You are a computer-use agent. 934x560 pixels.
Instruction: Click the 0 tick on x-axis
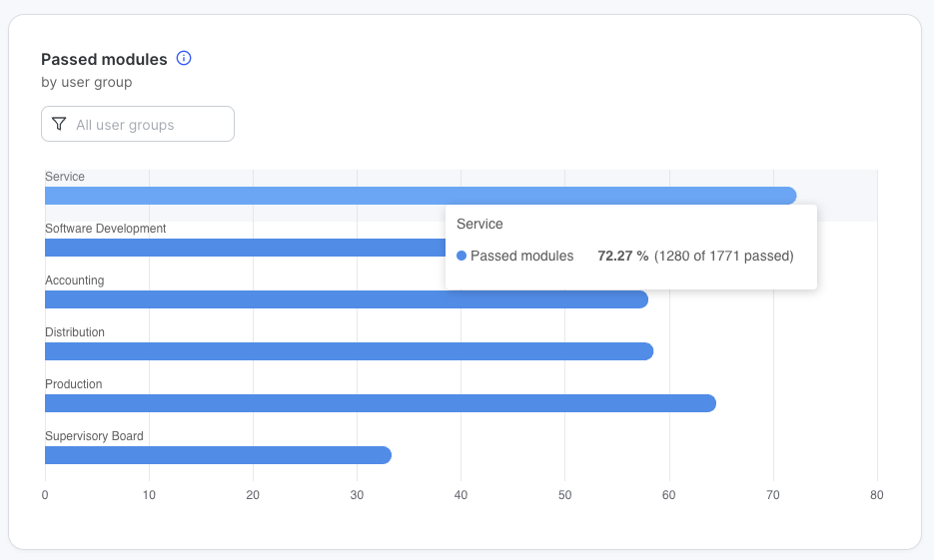tap(45, 495)
